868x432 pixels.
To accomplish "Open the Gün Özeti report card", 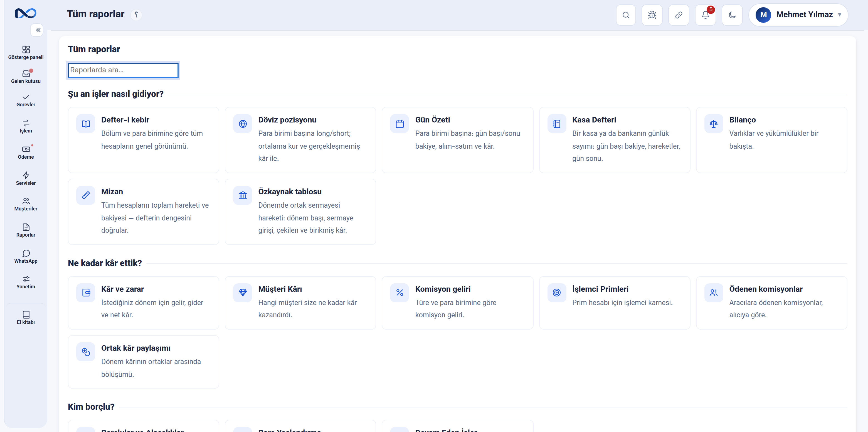I will 457,140.
